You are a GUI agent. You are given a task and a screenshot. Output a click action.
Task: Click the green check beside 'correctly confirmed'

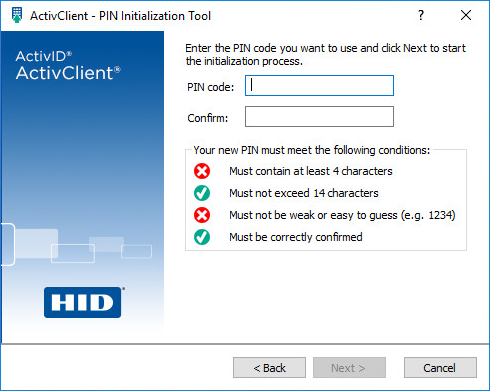pyautogui.click(x=202, y=237)
